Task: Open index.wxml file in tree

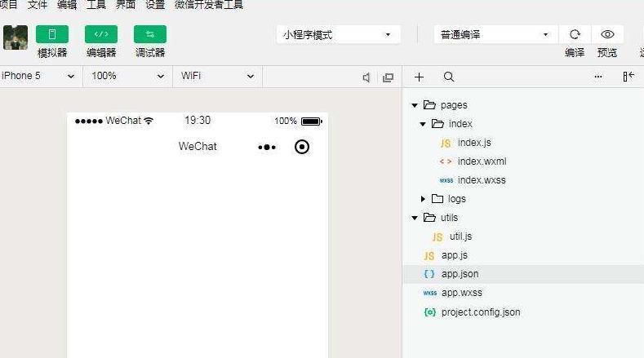Action: click(482, 161)
